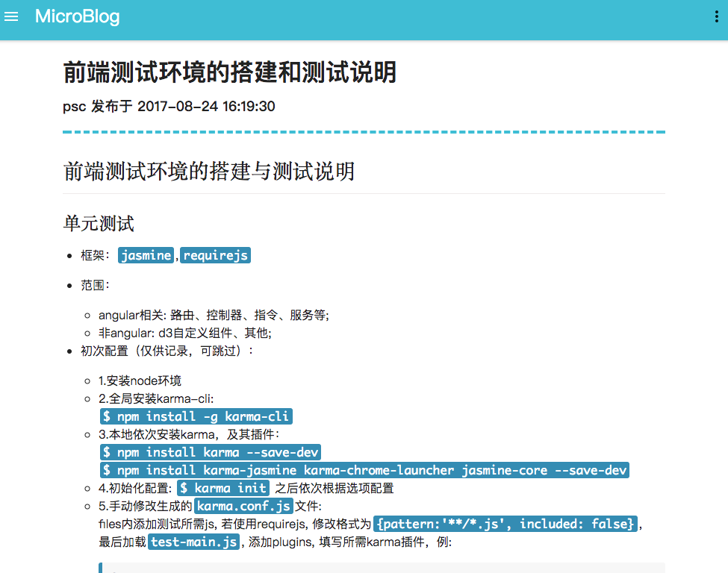
Task: Click the pattern included false code snippet
Action: (505, 524)
